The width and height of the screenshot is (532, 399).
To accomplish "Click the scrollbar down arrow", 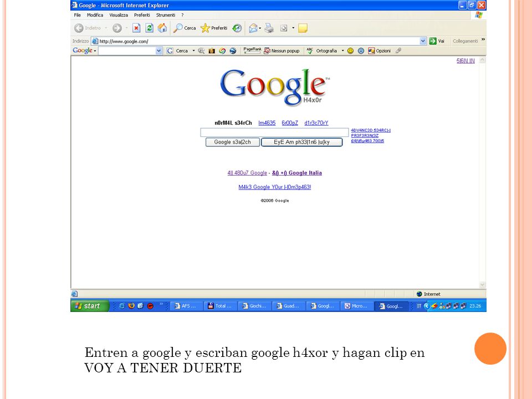I will [482, 285].
